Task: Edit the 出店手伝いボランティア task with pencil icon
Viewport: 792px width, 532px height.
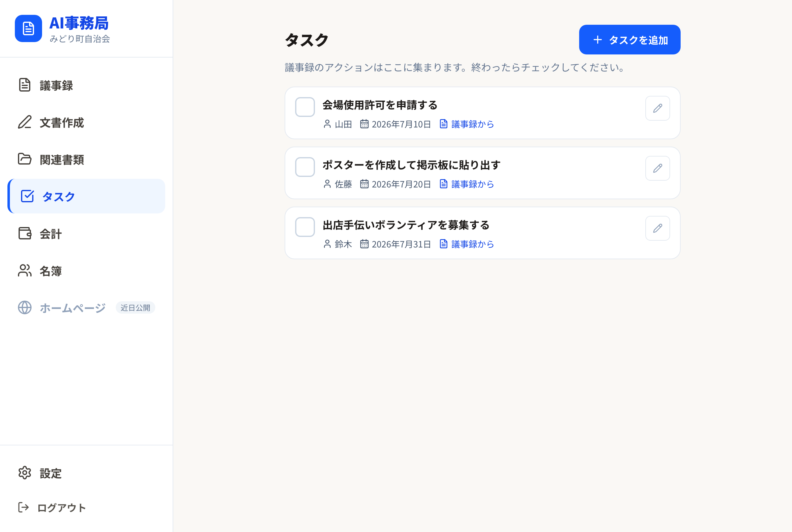Action: click(658, 228)
